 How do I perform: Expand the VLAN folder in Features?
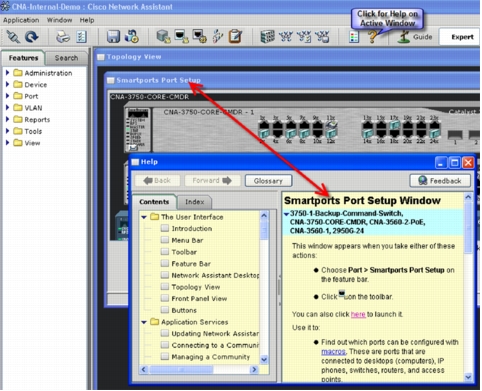point(8,108)
